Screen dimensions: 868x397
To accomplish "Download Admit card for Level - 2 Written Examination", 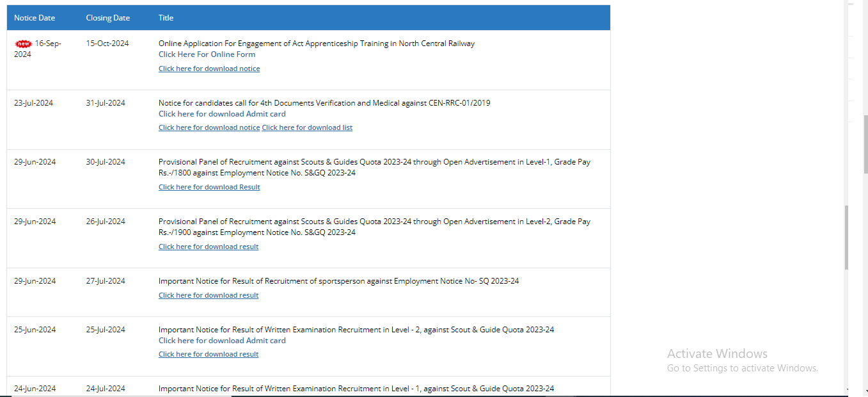I will tap(222, 341).
